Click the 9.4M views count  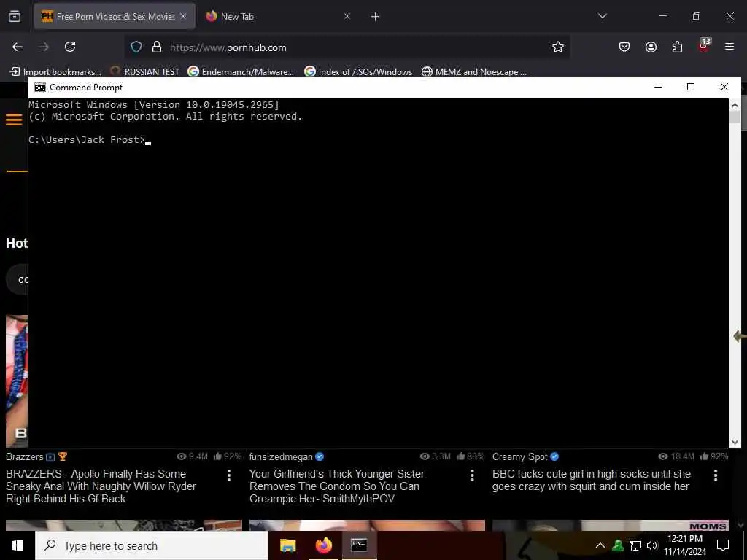[x=198, y=456]
